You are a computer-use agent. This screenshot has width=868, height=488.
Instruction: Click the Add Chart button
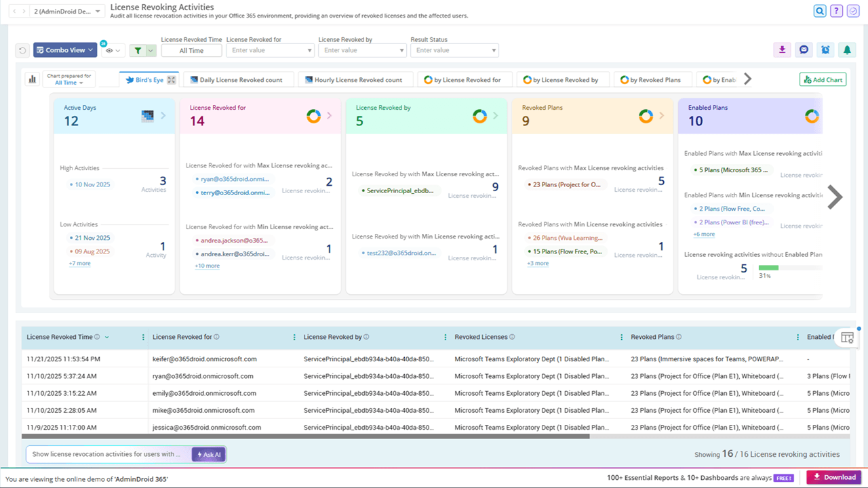823,79
